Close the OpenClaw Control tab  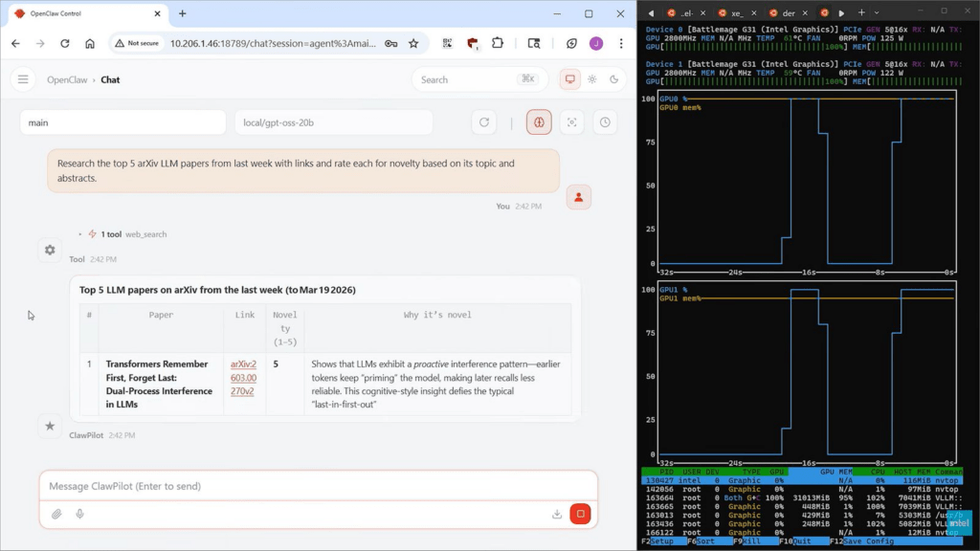pyautogui.click(x=157, y=13)
